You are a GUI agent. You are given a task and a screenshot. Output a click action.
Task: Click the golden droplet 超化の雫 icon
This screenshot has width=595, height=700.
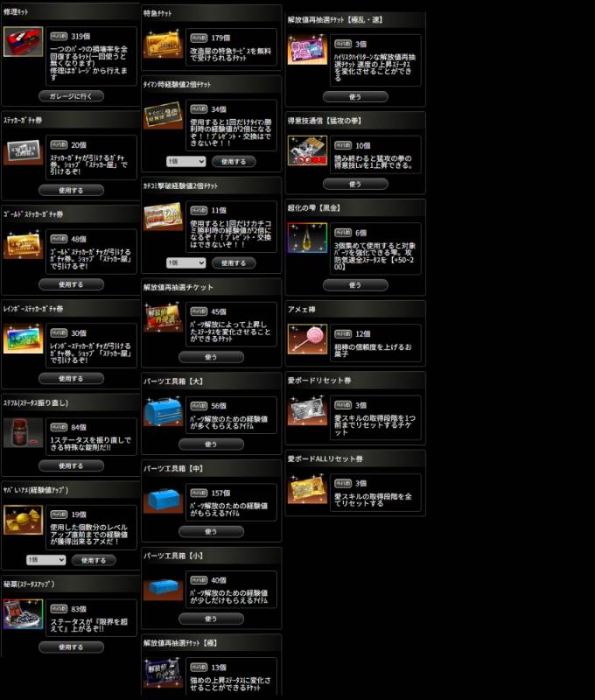[307, 238]
